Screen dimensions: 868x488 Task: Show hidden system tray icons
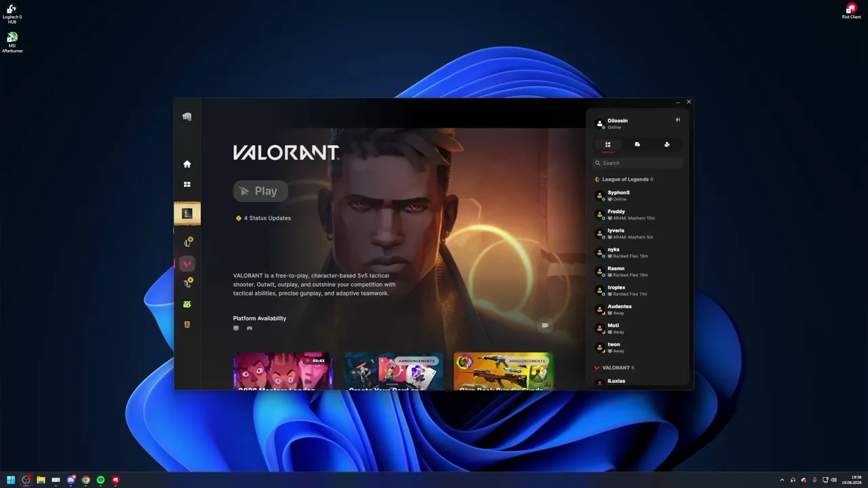pyautogui.click(x=782, y=480)
